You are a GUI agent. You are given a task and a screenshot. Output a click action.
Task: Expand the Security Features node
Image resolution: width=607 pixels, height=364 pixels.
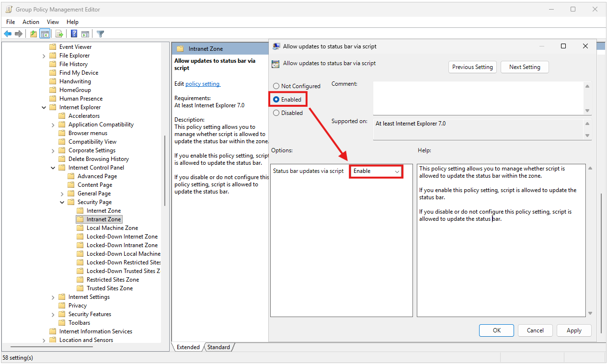pyautogui.click(x=53, y=314)
